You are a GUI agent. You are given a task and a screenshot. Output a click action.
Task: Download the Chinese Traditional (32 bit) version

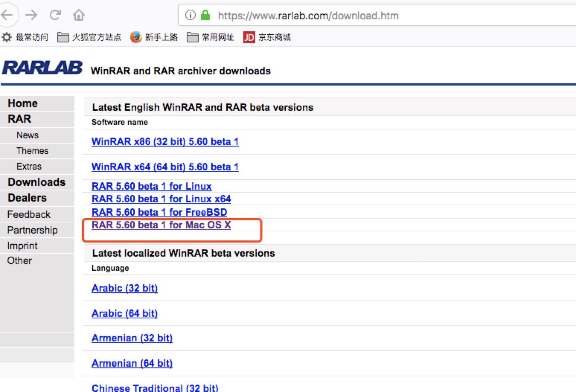155,388
